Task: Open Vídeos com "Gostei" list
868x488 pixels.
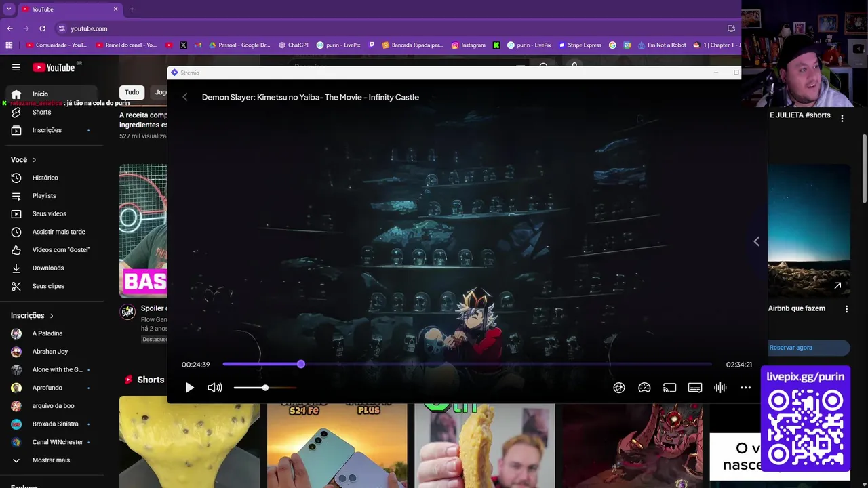Action: (51, 250)
